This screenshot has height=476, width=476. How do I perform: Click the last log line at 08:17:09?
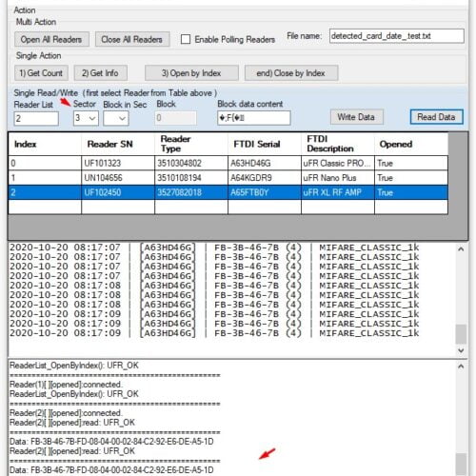click(x=214, y=333)
